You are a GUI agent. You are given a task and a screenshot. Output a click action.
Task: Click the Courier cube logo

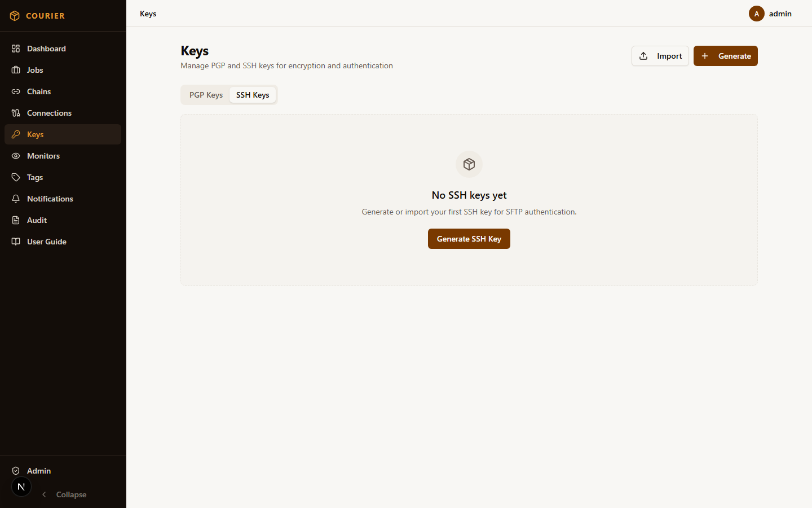(15, 16)
